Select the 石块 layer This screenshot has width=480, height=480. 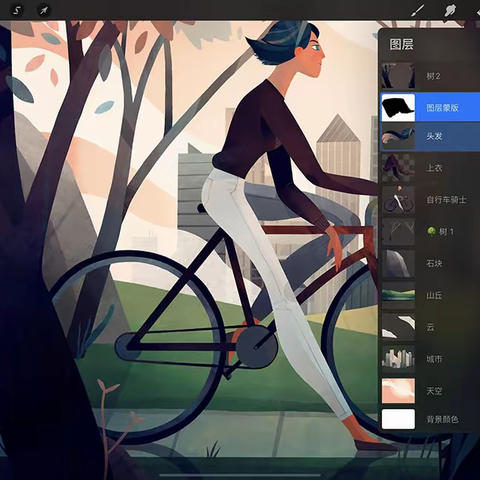(x=430, y=263)
